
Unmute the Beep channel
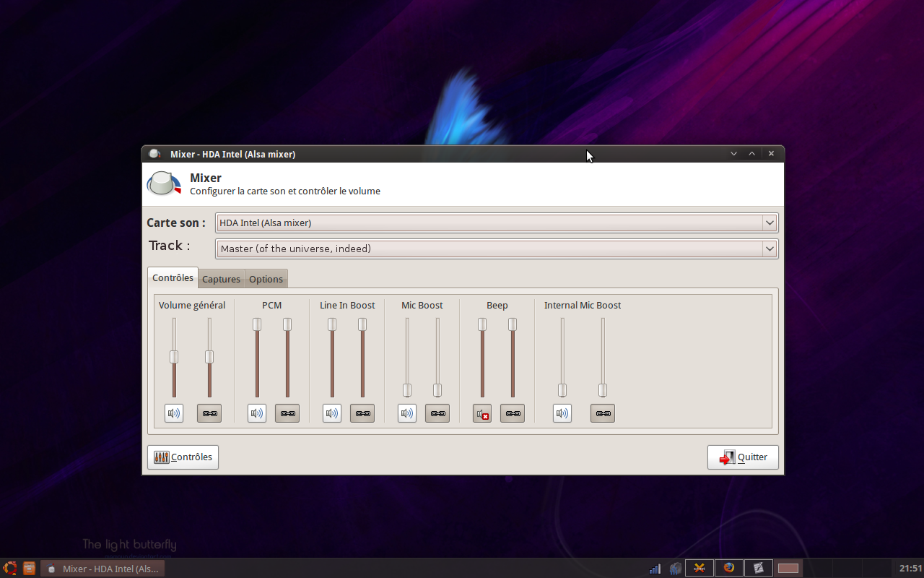click(482, 413)
